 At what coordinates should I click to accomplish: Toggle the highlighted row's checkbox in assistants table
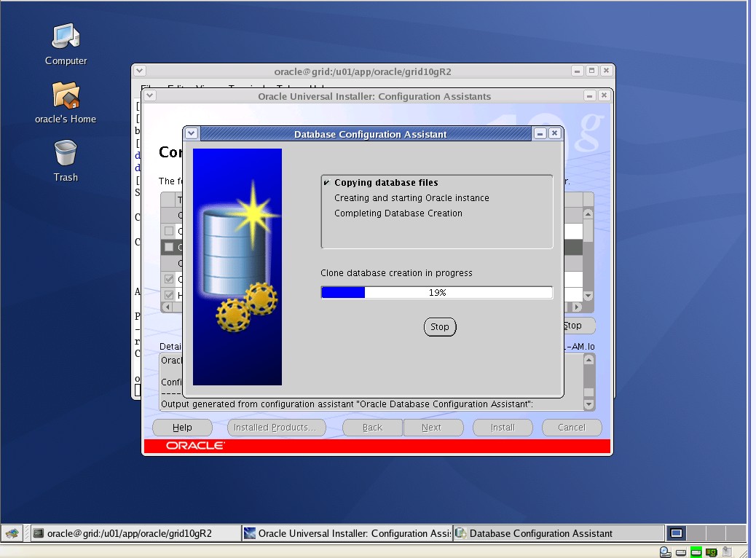click(169, 248)
